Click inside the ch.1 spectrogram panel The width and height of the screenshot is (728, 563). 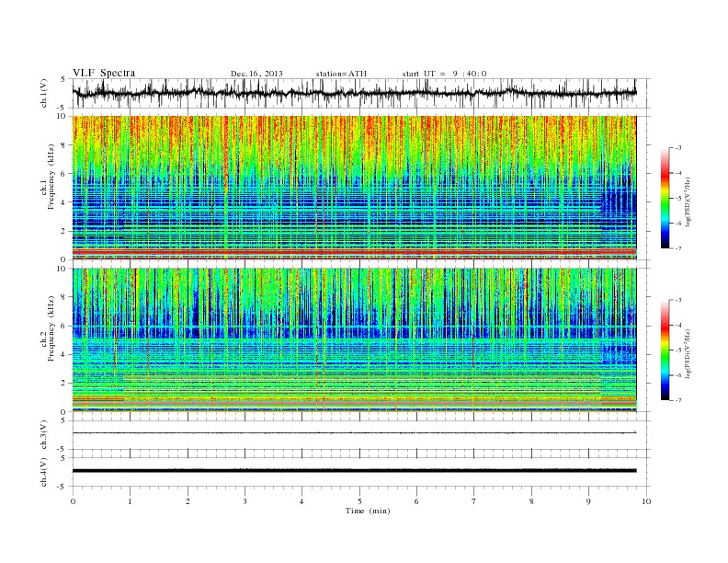(x=354, y=188)
